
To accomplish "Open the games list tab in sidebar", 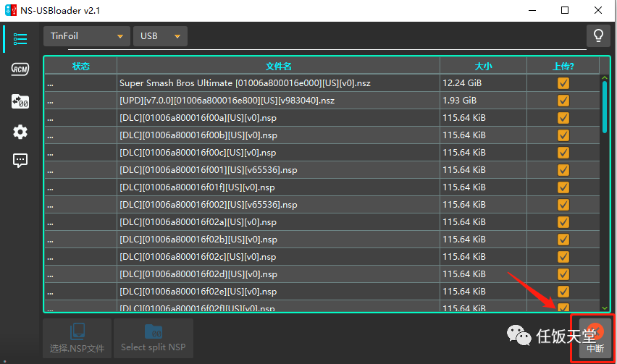I will tap(20, 39).
